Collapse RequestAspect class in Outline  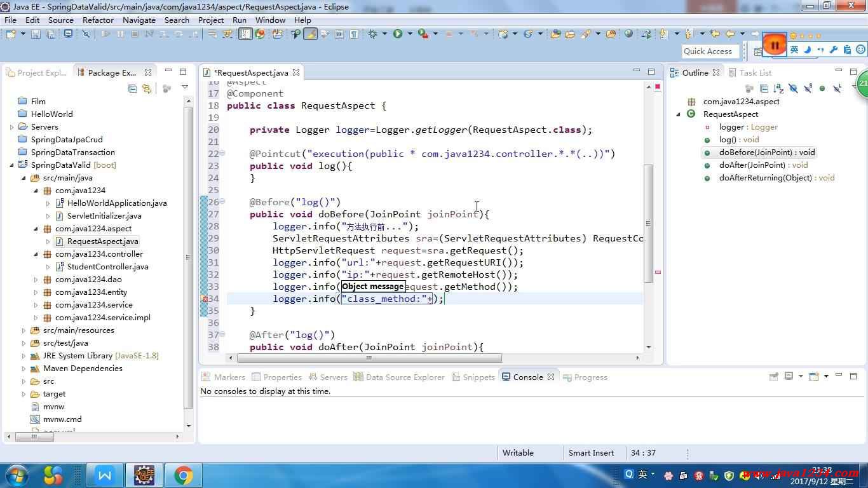pos(679,114)
